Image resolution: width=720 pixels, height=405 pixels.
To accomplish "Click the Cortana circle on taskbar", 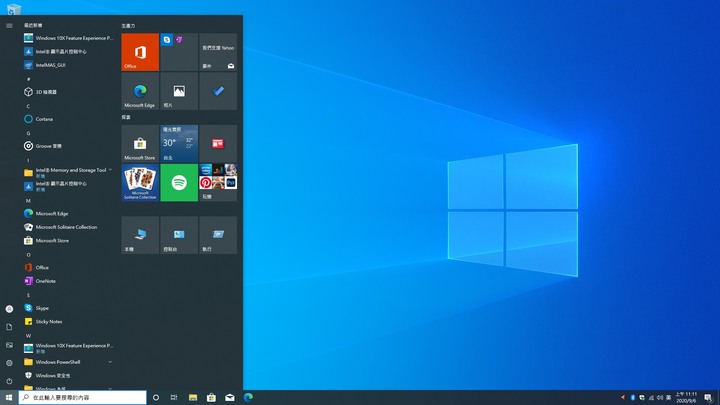I will click(x=156, y=398).
